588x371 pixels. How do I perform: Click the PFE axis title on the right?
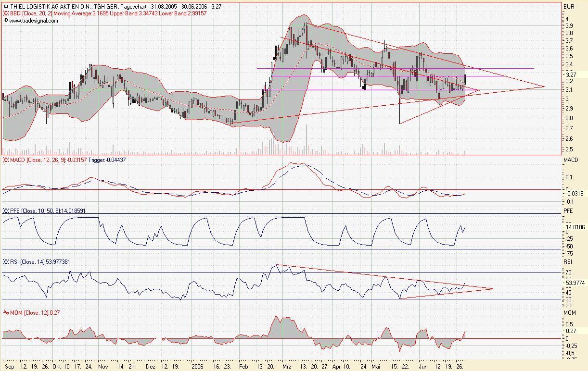click(x=569, y=210)
